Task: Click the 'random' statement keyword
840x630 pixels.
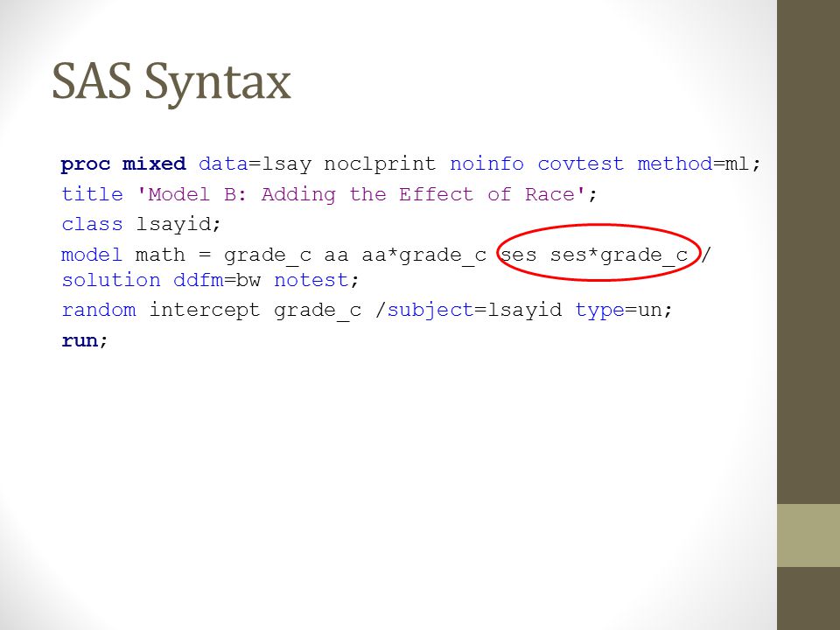Action: pyautogui.click(x=99, y=310)
